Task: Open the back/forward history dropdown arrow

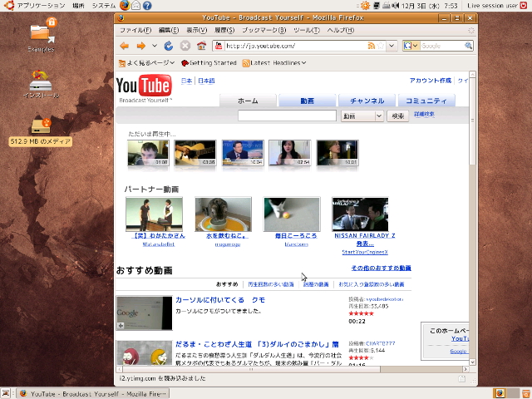Action: pos(155,46)
